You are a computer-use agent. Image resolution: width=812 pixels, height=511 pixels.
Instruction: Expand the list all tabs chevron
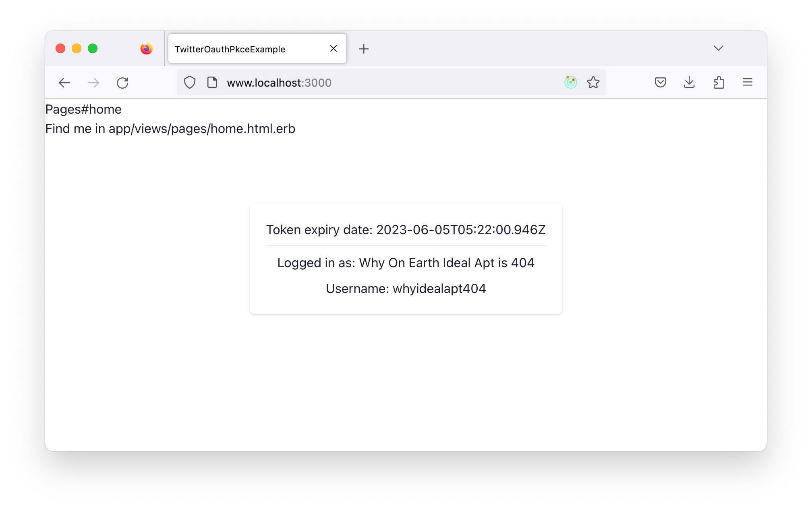click(x=719, y=48)
